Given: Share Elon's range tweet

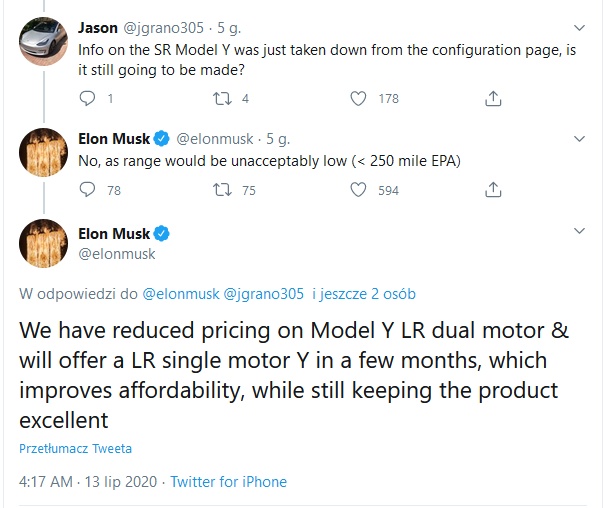Looking at the screenshot, I should click(493, 189).
